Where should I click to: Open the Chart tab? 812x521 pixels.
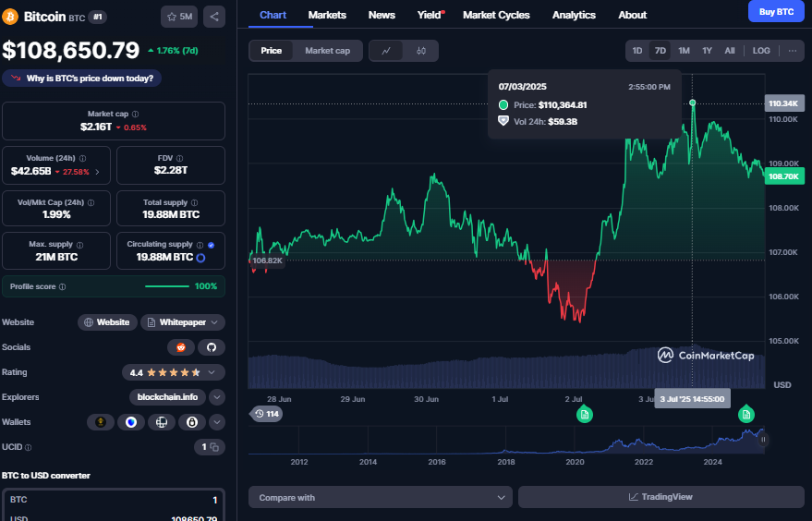(273, 15)
